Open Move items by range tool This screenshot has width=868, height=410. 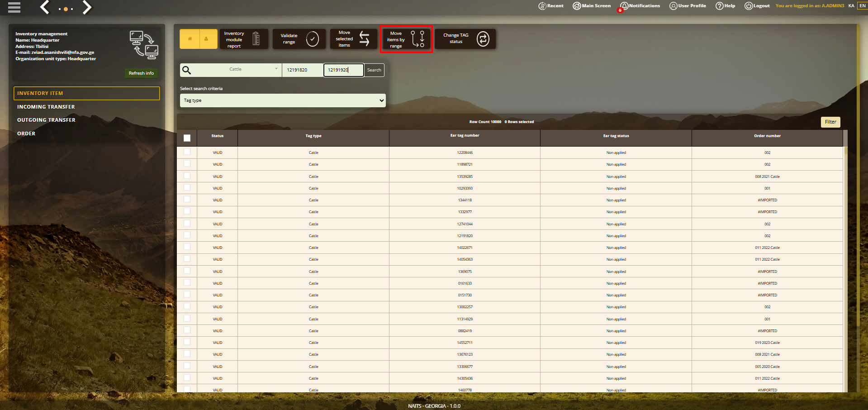[406, 39]
